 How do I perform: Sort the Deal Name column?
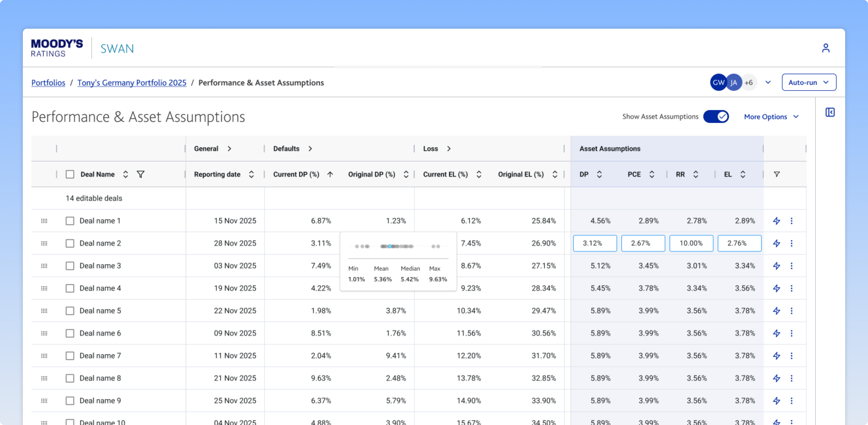pos(125,174)
